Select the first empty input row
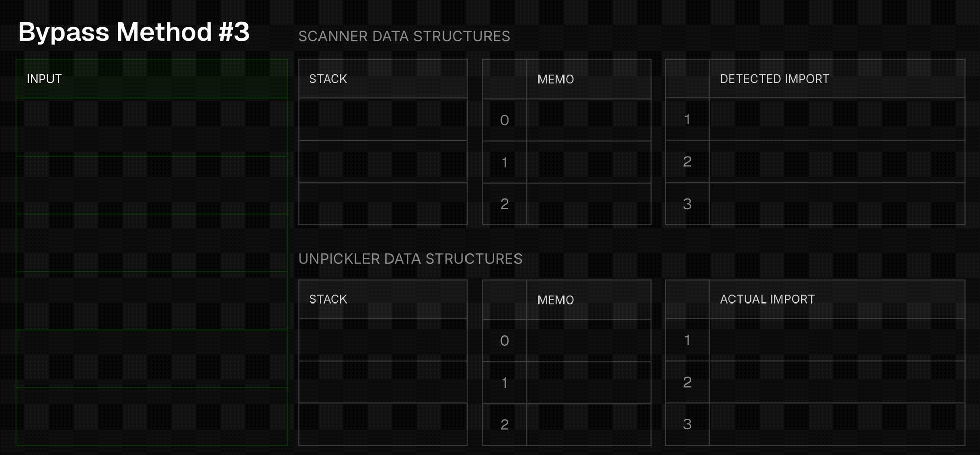 (x=152, y=127)
